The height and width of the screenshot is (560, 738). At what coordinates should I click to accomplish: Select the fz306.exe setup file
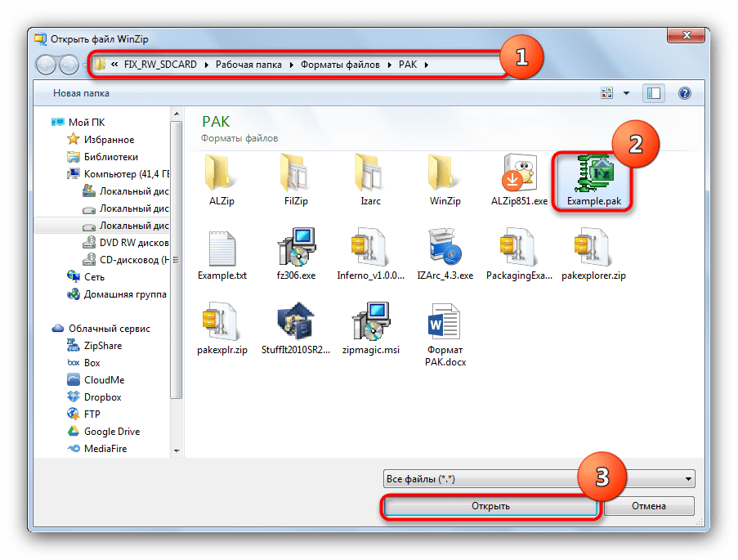(x=296, y=255)
